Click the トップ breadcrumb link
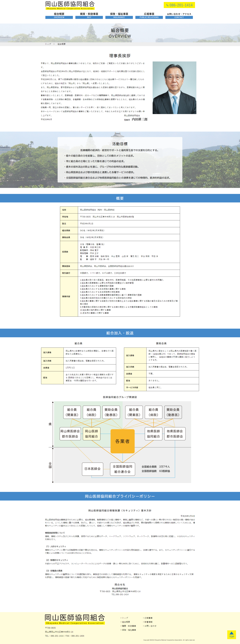 [x=48, y=44]
